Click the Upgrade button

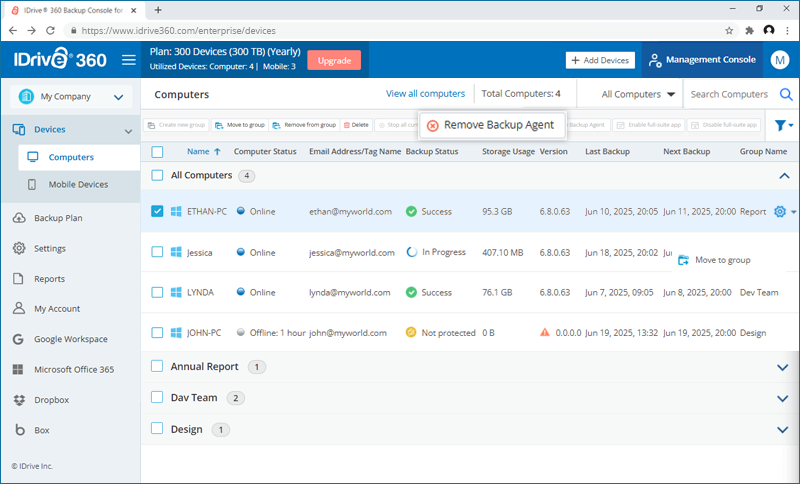tap(334, 60)
